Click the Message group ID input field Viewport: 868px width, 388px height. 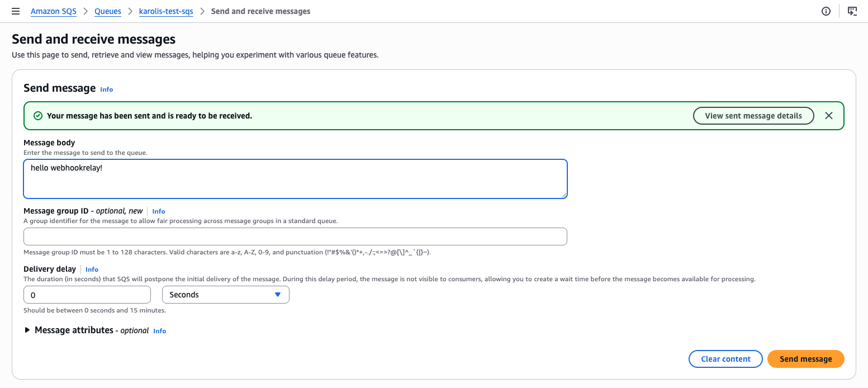[x=295, y=236]
